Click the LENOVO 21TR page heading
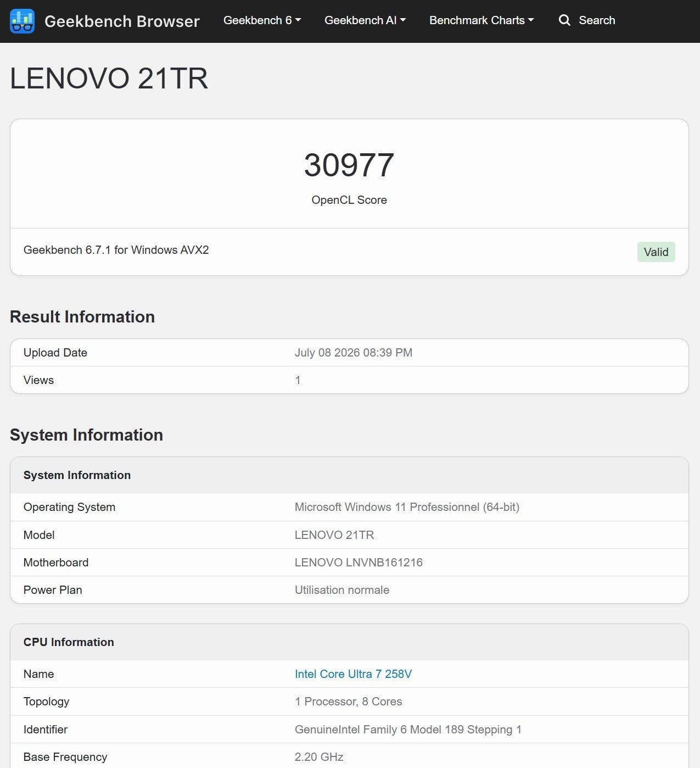Screen dimensions: 700x768 click(109, 78)
